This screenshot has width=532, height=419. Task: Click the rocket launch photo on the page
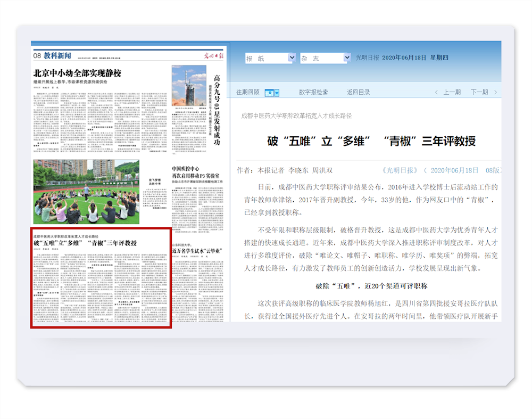(x=189, y=86)
